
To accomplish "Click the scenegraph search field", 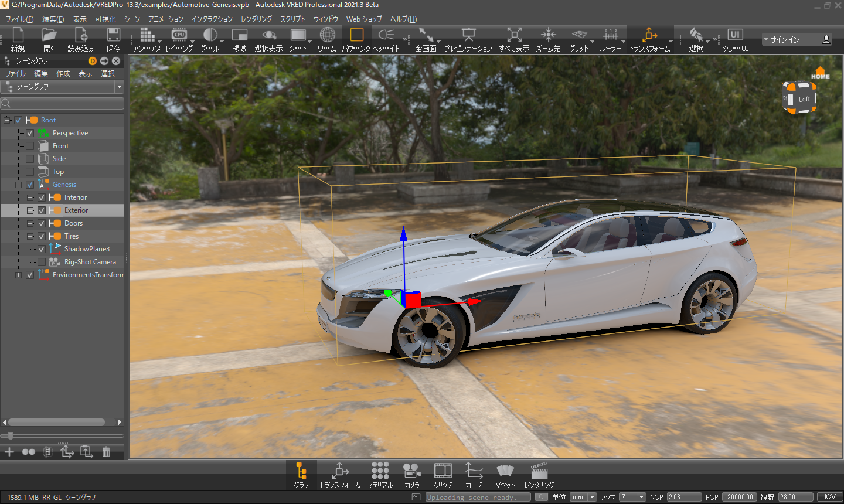I will tap(62, 103).
